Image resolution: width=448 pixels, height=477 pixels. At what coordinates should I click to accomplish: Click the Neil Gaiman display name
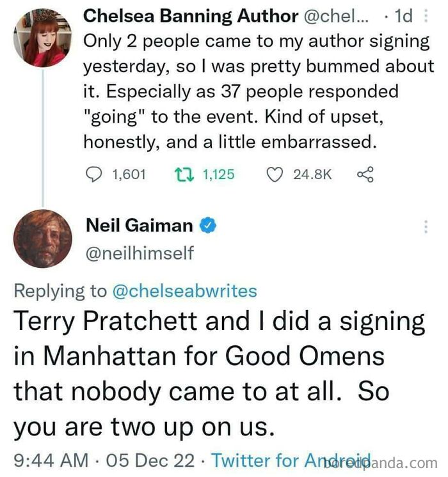[x=139, y=226]
